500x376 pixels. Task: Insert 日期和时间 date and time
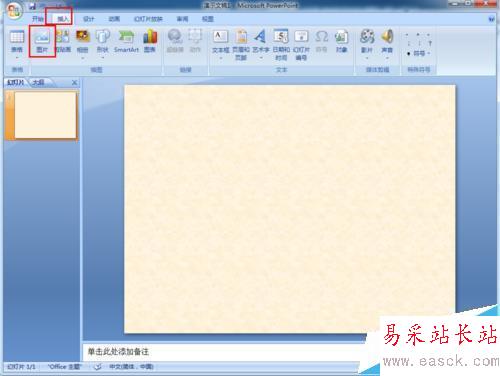coord(281,45)
